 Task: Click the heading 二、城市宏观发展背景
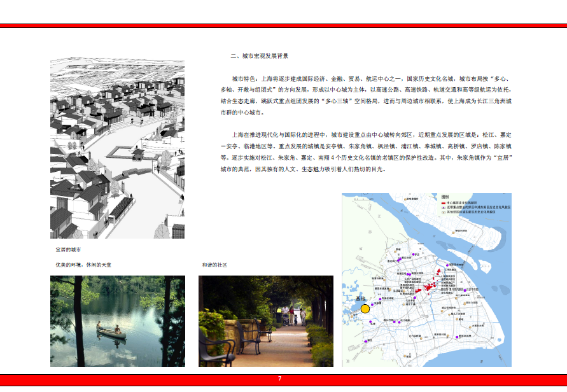coord(259,56)
